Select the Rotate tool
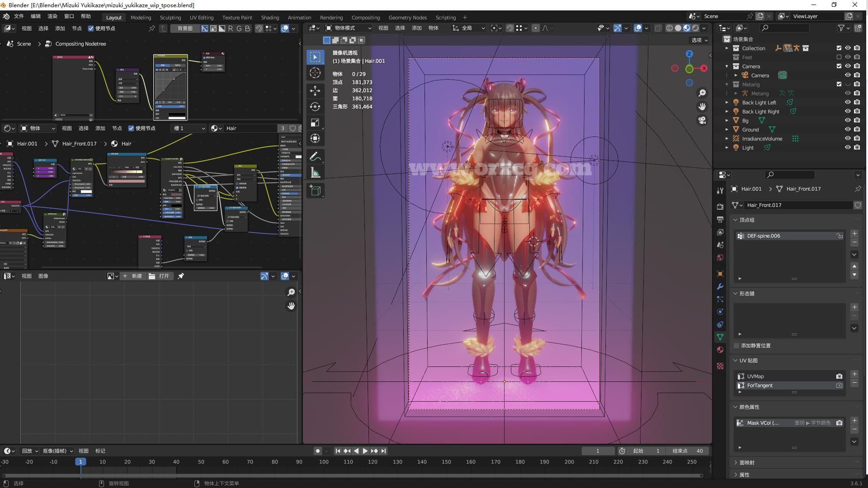 coord(315,107)
